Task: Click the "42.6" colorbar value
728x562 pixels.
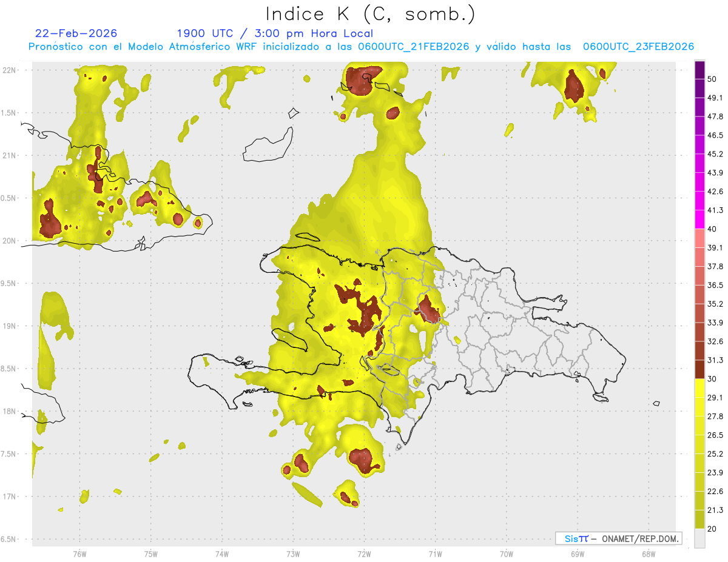Action: 716,192
